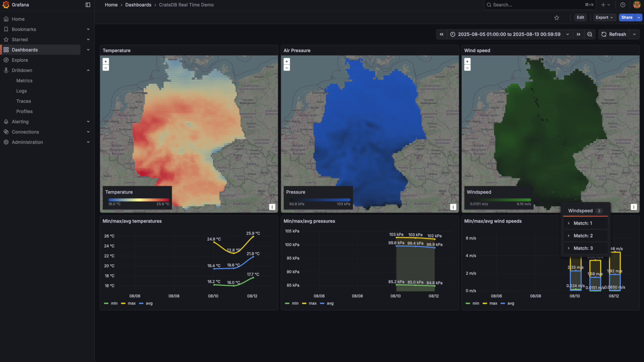This screenshot has height=362, width=644.
Task: Open Metrics under Drilldown
Action: point(24,80)
